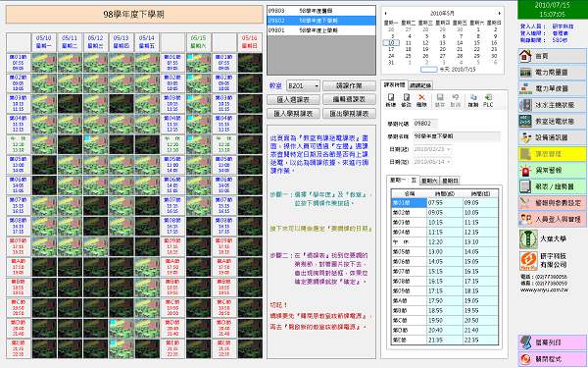Click the 學期名稱 semester name field
588x368 pixels.
(x=457, y=136)
